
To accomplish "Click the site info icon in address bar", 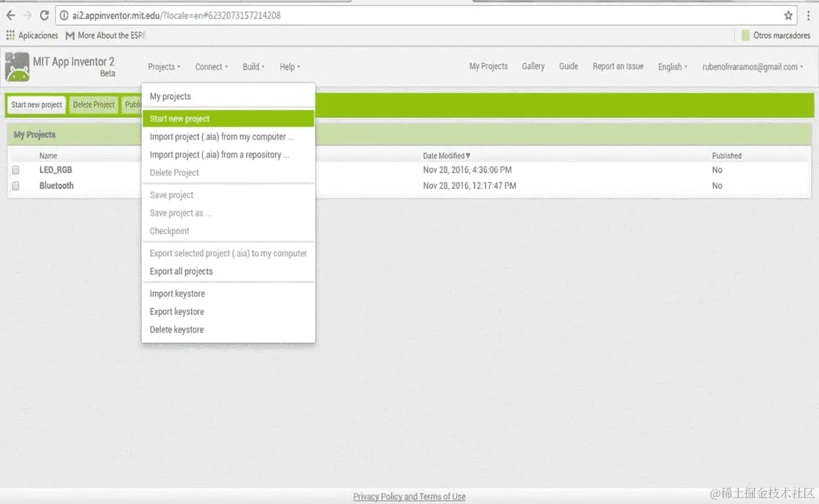I will (x=63, y=15).
